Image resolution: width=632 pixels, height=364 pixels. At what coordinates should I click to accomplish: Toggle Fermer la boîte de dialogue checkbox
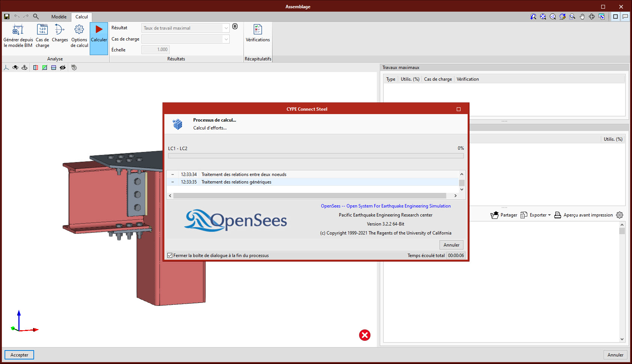(170, 256)
